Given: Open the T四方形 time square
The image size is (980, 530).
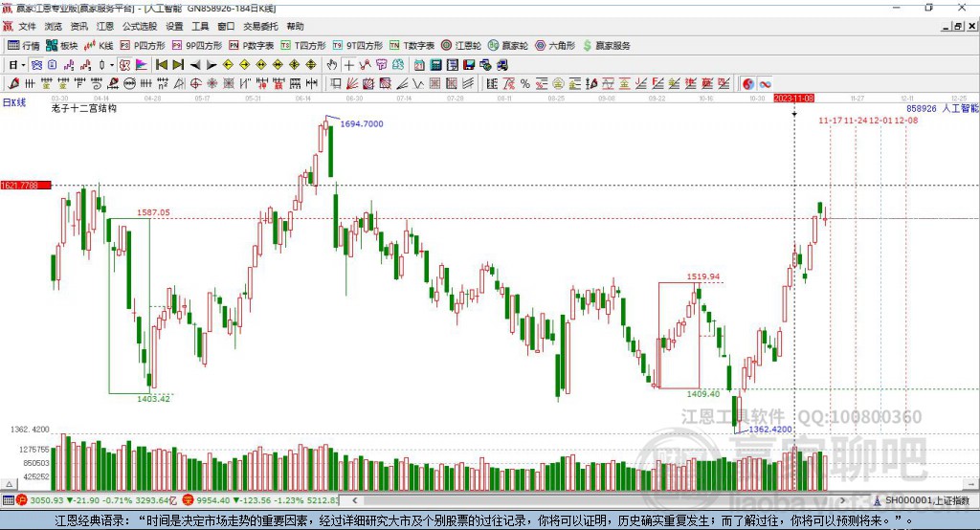Looking at the screenshot, I should tap(303, 46).
